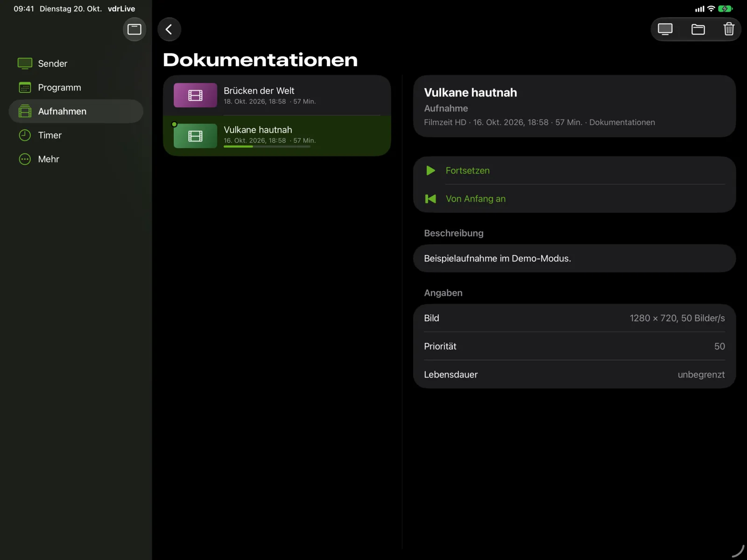Click the Lebensdauer value unbegrenzt
Viewport: 747px width, 560px height.
(x=701, y=375)
